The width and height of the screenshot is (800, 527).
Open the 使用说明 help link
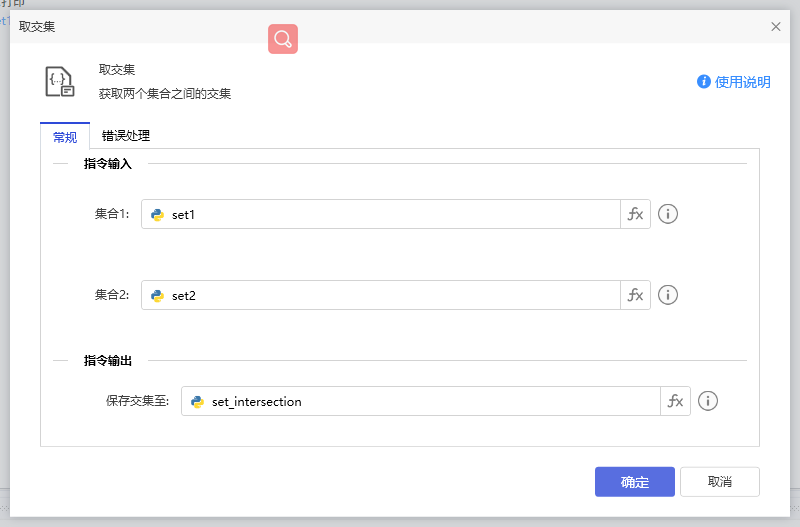(734, 82)
